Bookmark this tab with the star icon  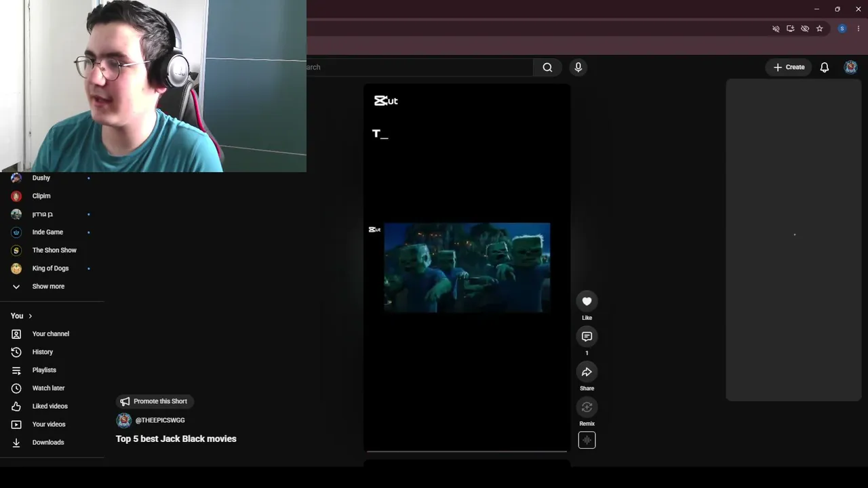(x=819, y=28)
